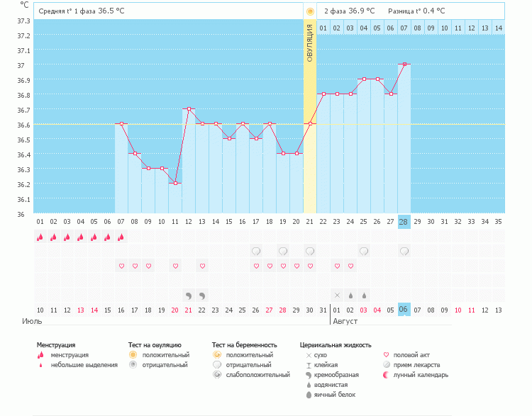This screenshot has width=532, height=416.
Task: Click the положительный ovulation test legend icon
Action: 133,355
